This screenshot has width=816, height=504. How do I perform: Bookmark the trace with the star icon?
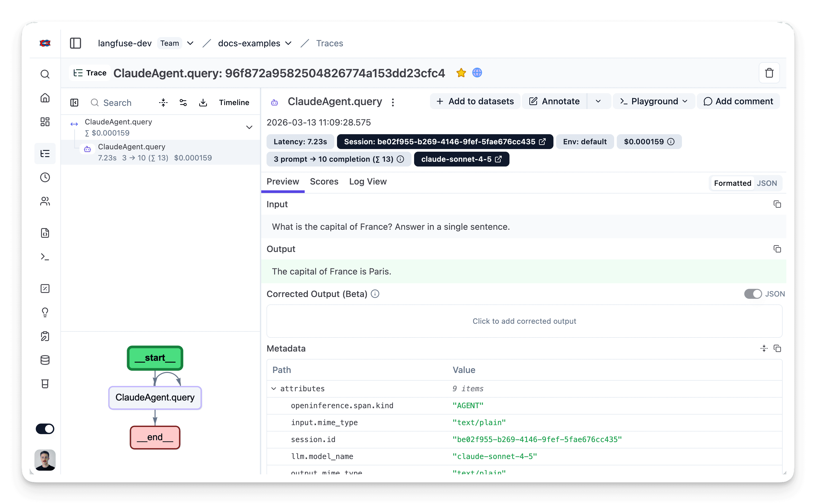pos(461,73)
